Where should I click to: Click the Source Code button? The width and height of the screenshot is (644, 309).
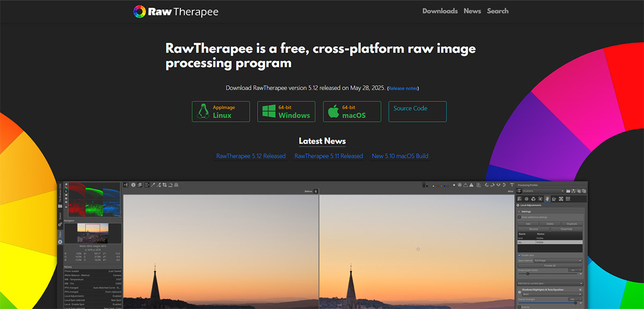tap(418, 112)
